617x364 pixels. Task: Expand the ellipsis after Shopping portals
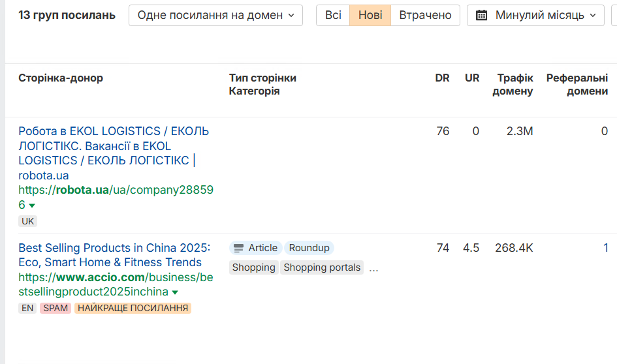[373, 268]
